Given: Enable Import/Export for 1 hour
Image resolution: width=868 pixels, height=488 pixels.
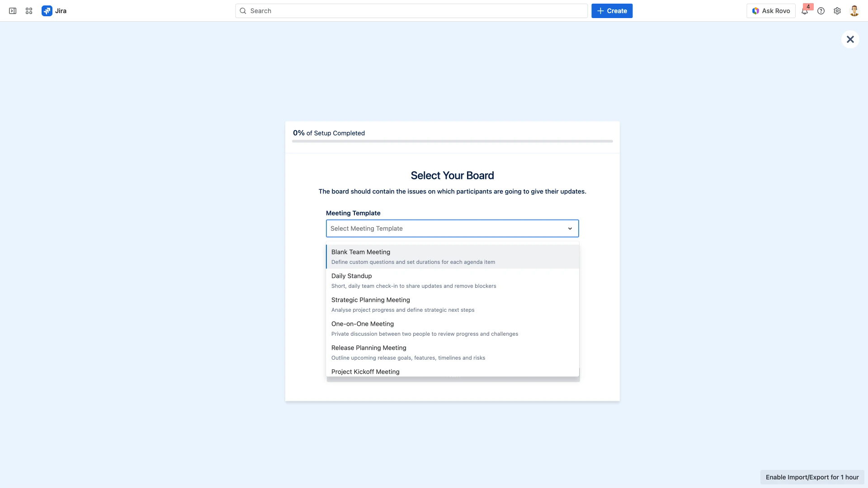Looking at the screenshot, I should pyautogui.click(x=811, y=477).
